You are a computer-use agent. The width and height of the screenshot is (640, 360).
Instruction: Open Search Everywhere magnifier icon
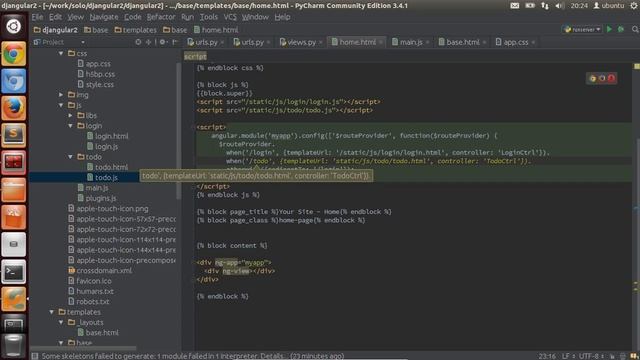click(x=635, y=29)
